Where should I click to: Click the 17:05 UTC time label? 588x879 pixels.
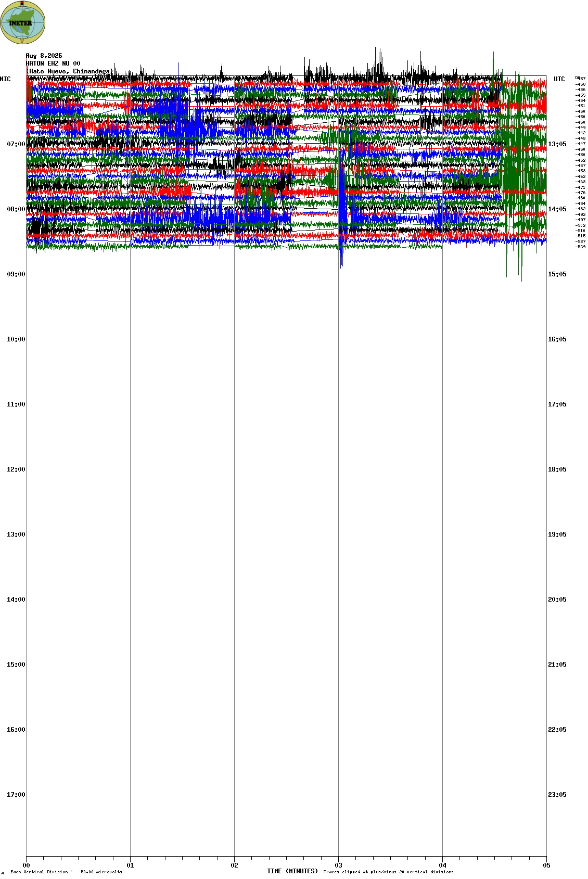click(557, 404)
